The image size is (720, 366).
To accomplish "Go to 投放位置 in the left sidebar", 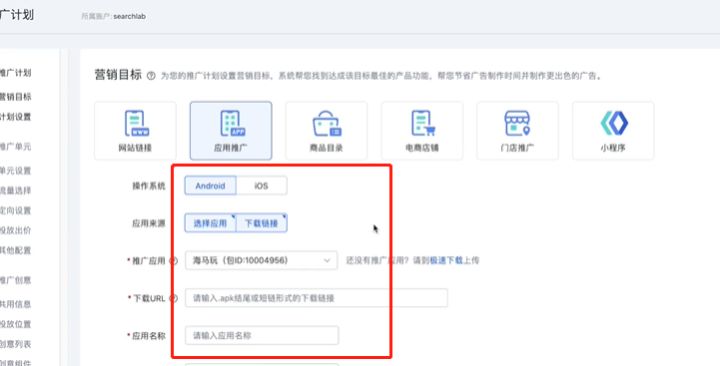I will point(15,324).
